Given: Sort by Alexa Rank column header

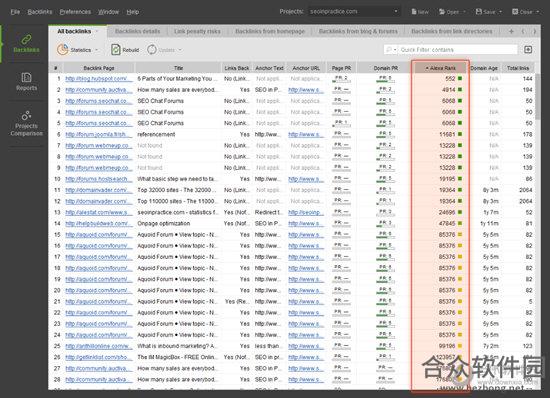Looking at the screenshot, I should coord(440,68).
